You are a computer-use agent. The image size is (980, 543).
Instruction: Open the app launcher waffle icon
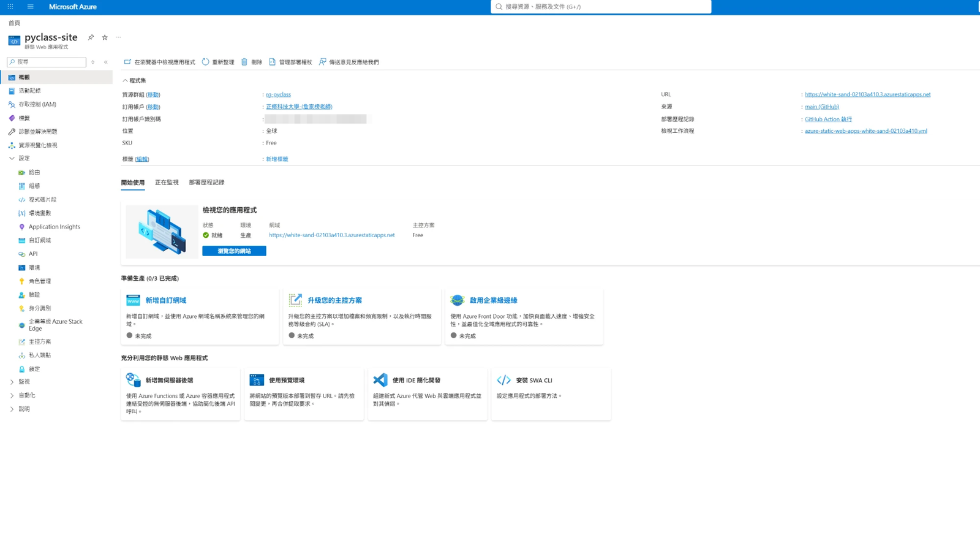[x=10, y=7]
